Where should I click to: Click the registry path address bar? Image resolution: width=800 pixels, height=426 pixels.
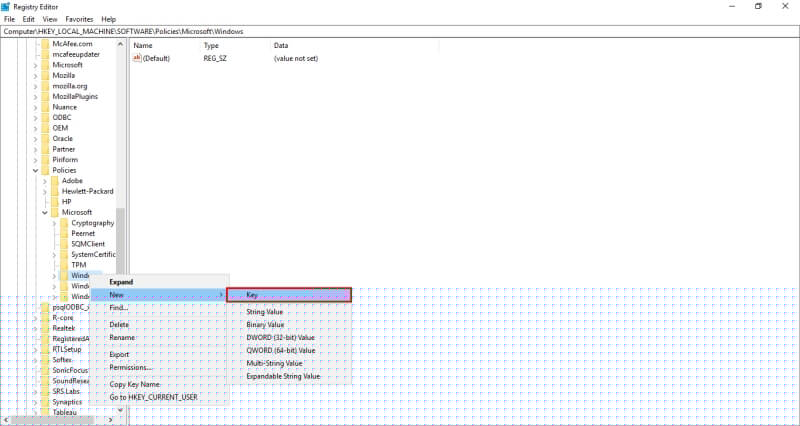[400, 32]
